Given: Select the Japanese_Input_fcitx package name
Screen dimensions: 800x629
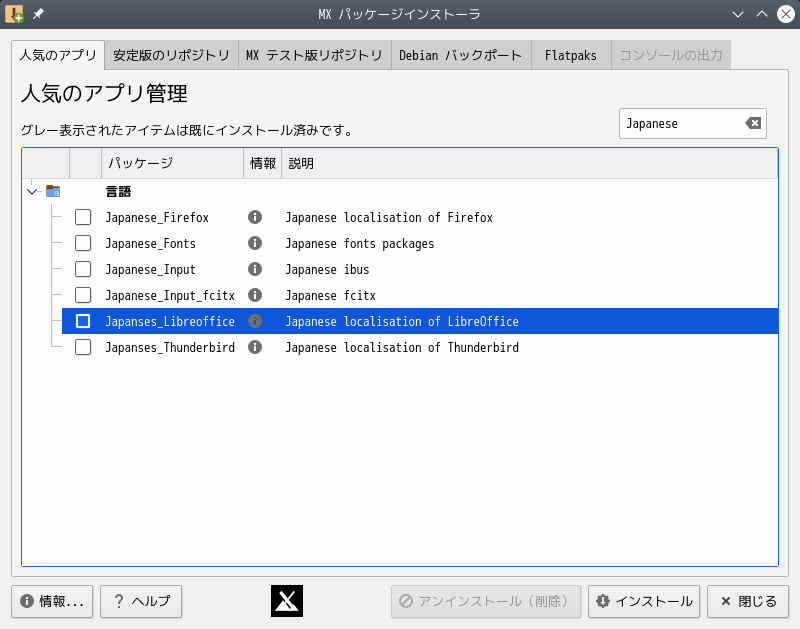Looking at the screenshot, I should 170,295.
